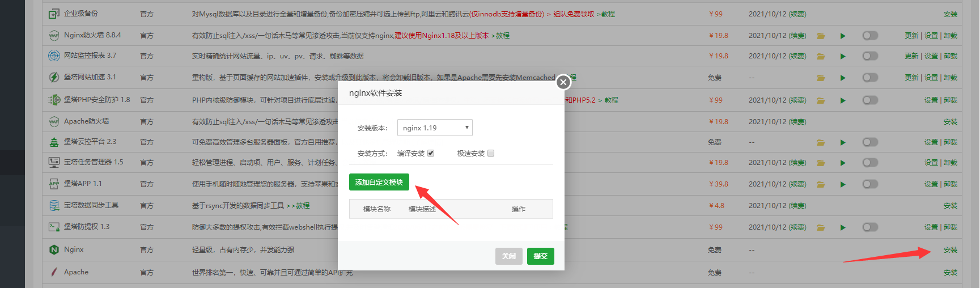Image resolution: width=980 pixels, height=288 pixels.
Task: Click 安装 link in Apache防火墙 row
Action: point(951,122)
